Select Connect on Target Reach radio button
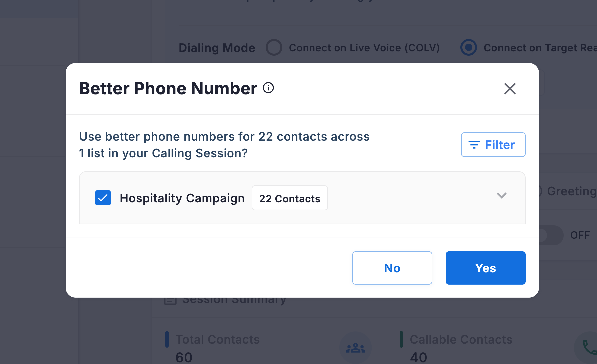The width and height of the screenshot is (597, 364). tap(469, 48)
